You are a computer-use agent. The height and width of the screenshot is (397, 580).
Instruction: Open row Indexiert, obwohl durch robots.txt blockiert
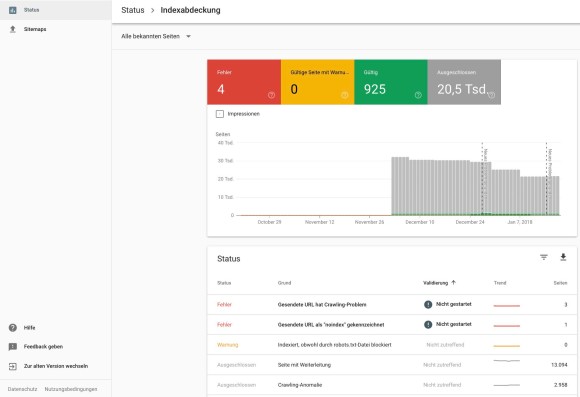[x=392, y=345]
